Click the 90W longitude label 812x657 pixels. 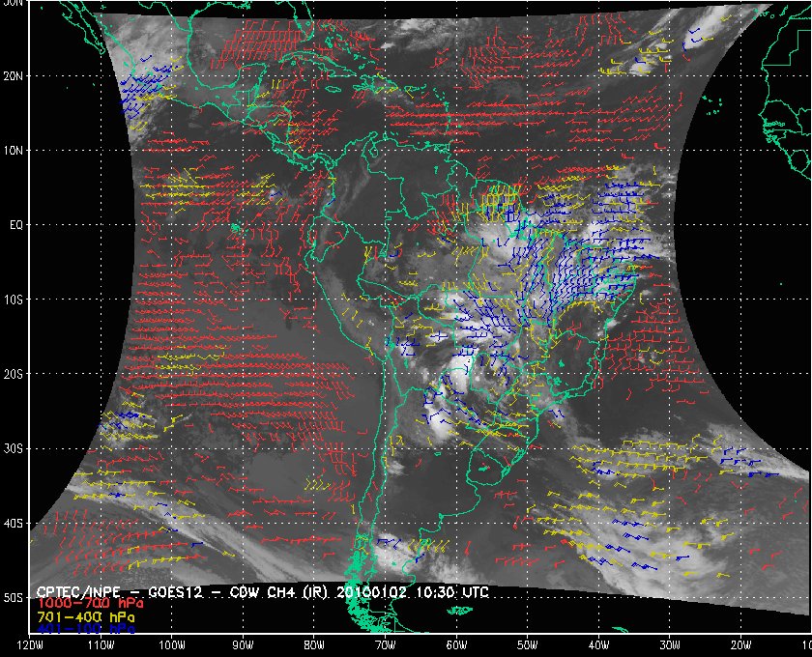coord(243,645)
